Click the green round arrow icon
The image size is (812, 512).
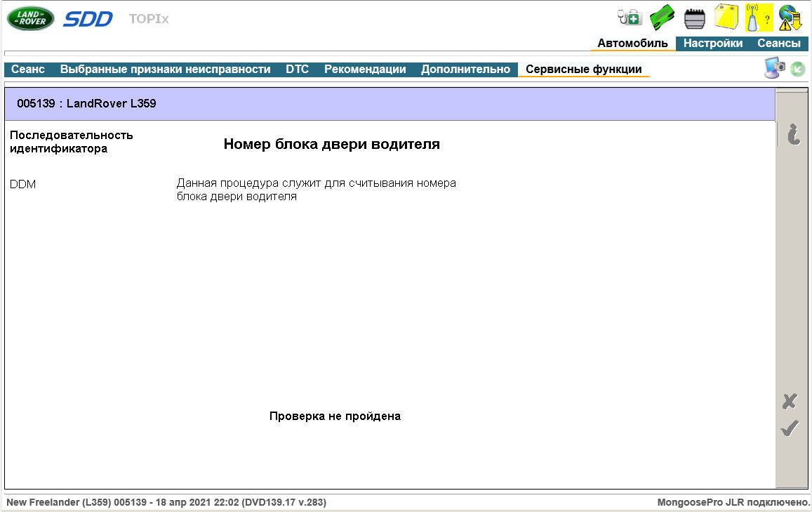(798, 69)
